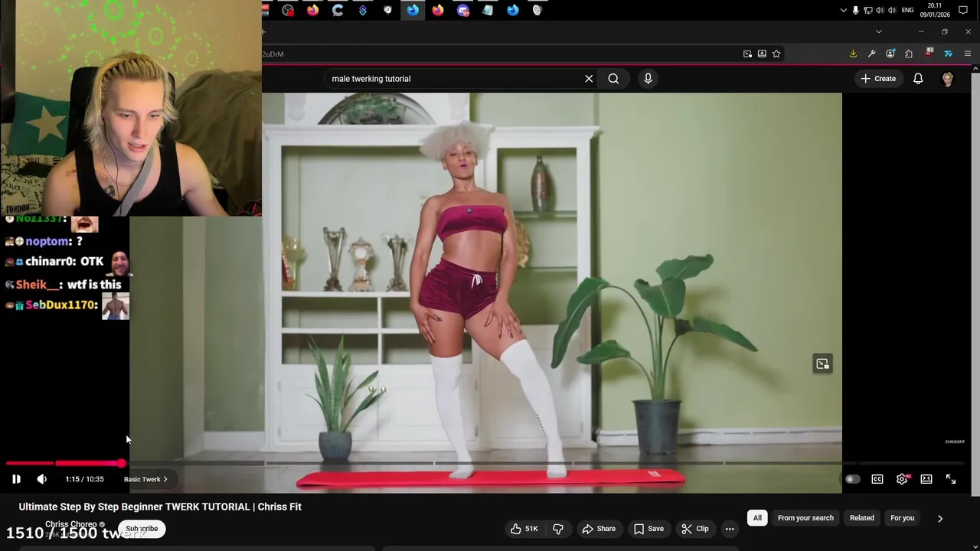Click the taskbar microphone icon
This screenshot has width=980, height=551.
pos(856,10)
